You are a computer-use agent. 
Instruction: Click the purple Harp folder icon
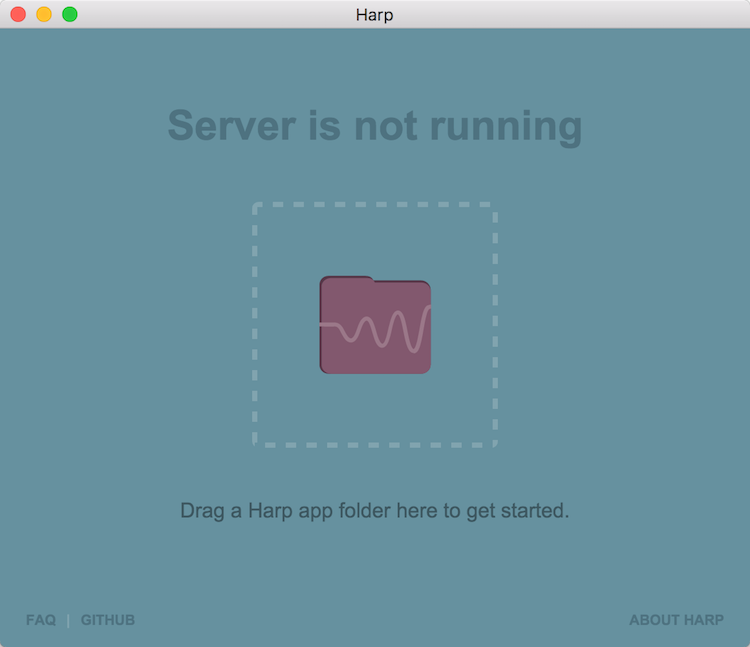tap(375, 325)
